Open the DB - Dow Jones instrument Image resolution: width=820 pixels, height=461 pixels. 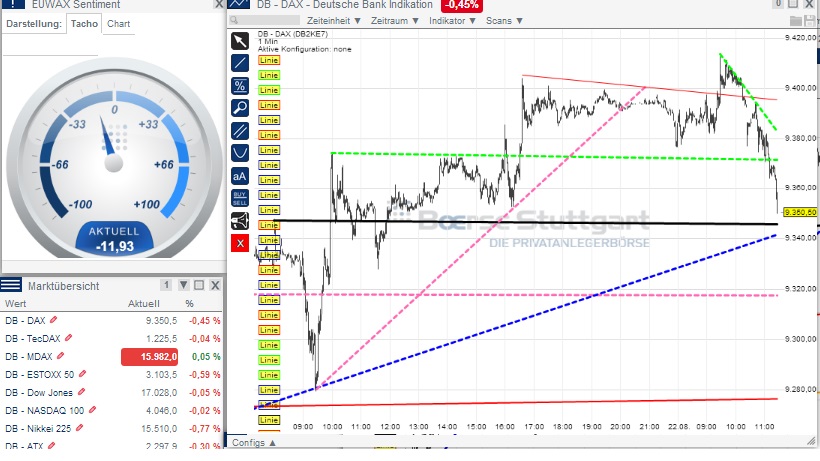pos(39,393)
